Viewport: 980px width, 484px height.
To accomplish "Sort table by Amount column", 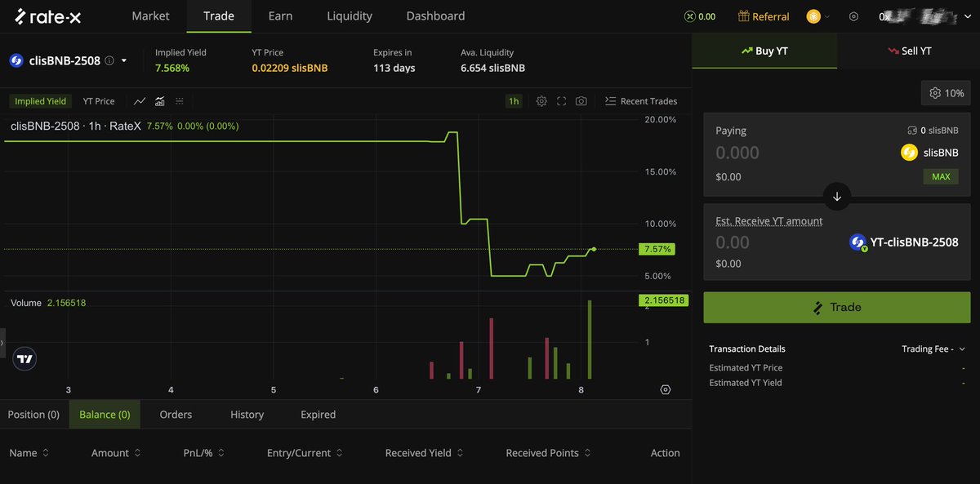I will click(x=116, y=453).
